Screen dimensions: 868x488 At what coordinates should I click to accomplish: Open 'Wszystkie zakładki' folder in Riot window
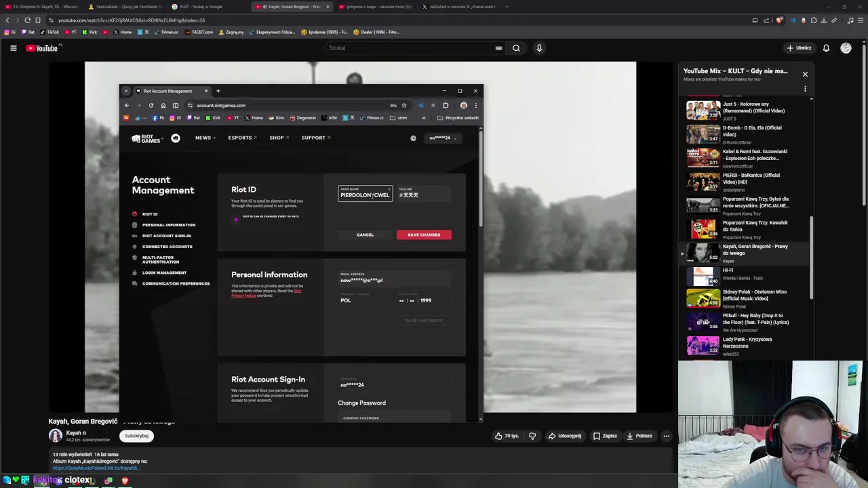(x=458, y=118)
